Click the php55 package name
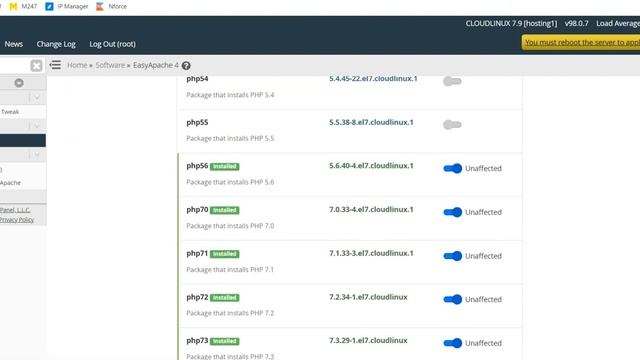 [197, 122]
